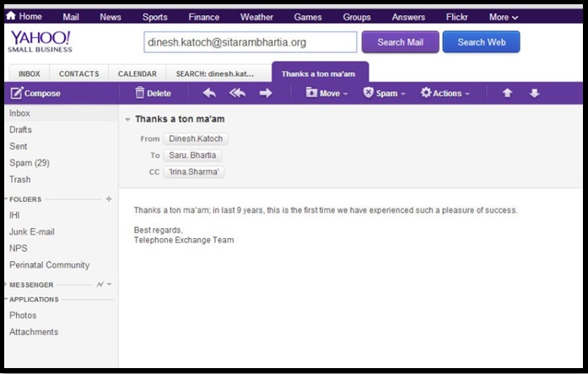Open News in top navigation
588x374 pixels.
pos(111,17)
